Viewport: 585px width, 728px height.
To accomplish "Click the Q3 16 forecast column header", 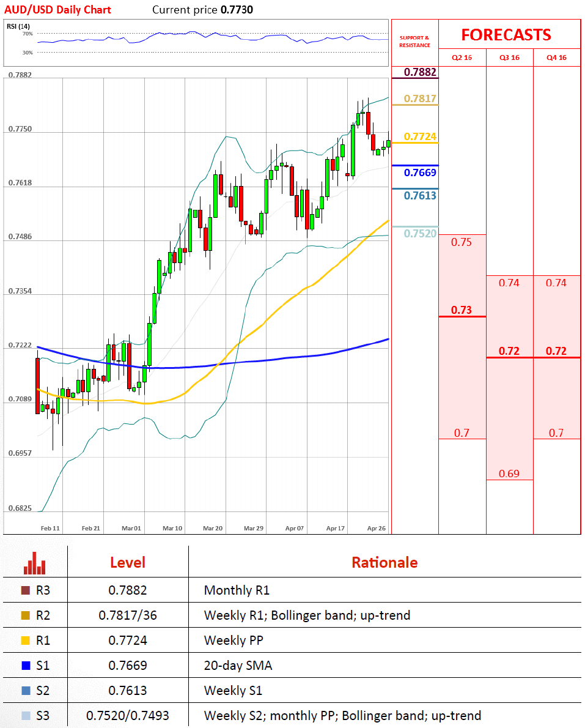I will (x=509, y=58).
